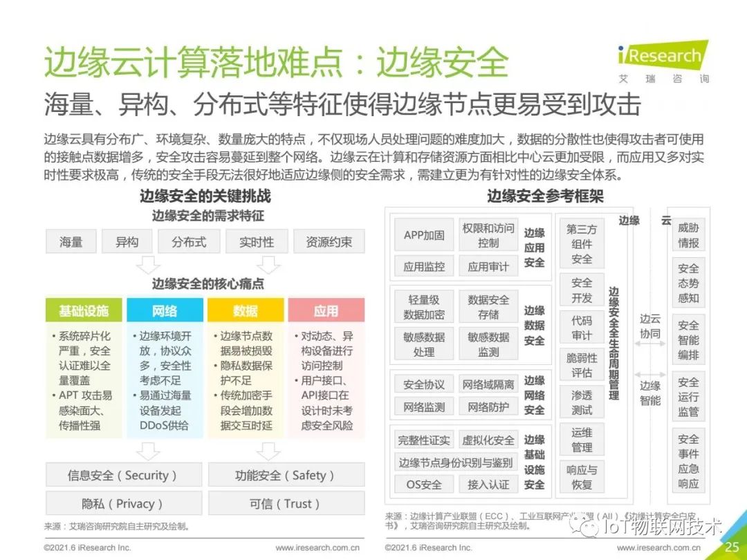The height and width of the screenshot is (560, 747).
Task: Click the iResearch logo
Action: pyautogui.click(x=663, y=62)
